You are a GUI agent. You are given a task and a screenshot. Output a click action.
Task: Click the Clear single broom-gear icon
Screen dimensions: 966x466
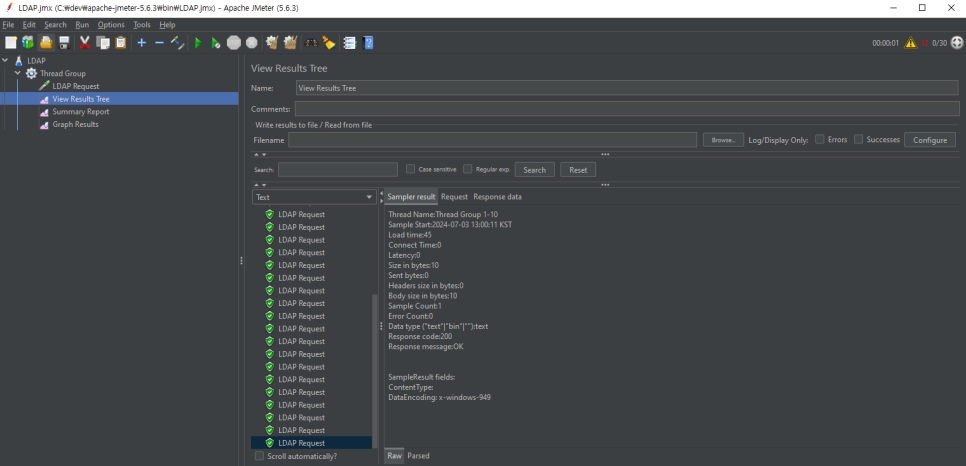(272, 43)
